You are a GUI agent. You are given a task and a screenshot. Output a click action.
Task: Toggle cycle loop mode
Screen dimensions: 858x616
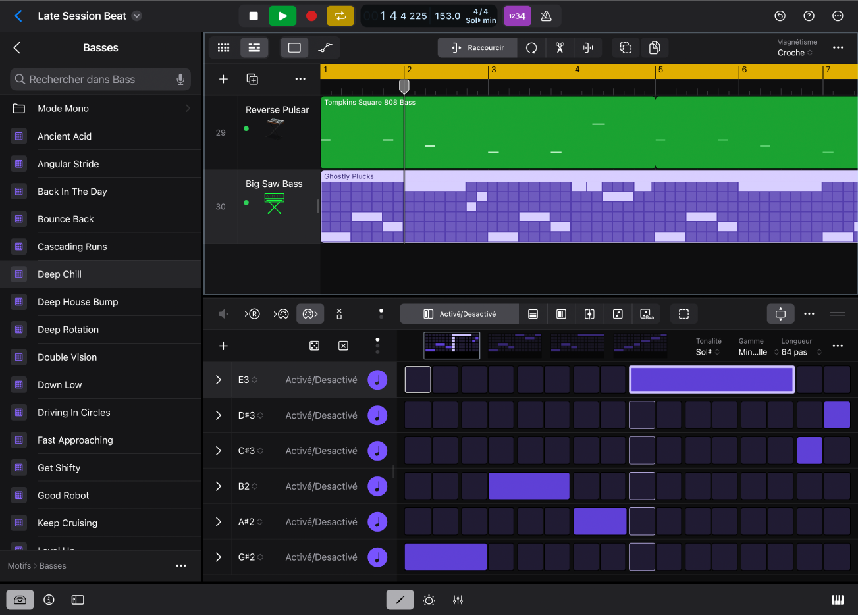pyautogui.click(x=340, y=16)
